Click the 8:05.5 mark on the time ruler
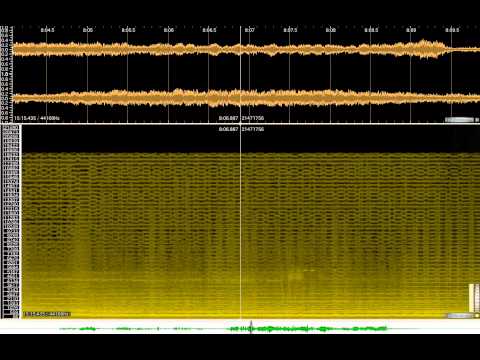Viewport: 480px width, 360px height. pyautogui.click(x=128, y=30)
